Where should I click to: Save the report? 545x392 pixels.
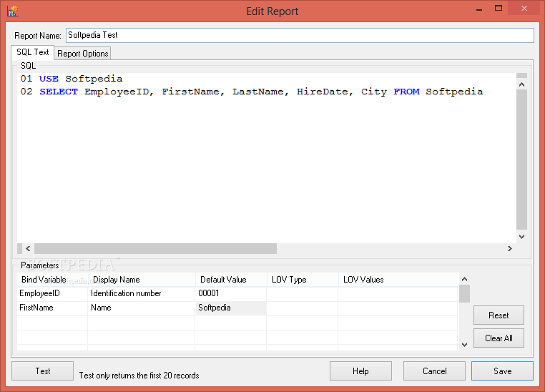pos(502,371)
